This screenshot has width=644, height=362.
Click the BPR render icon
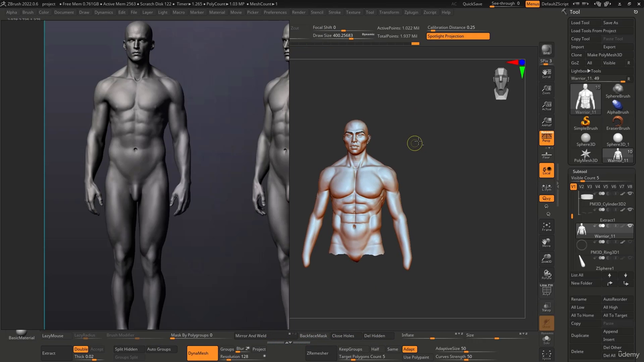pyautogui.click(x=546, y=50)
